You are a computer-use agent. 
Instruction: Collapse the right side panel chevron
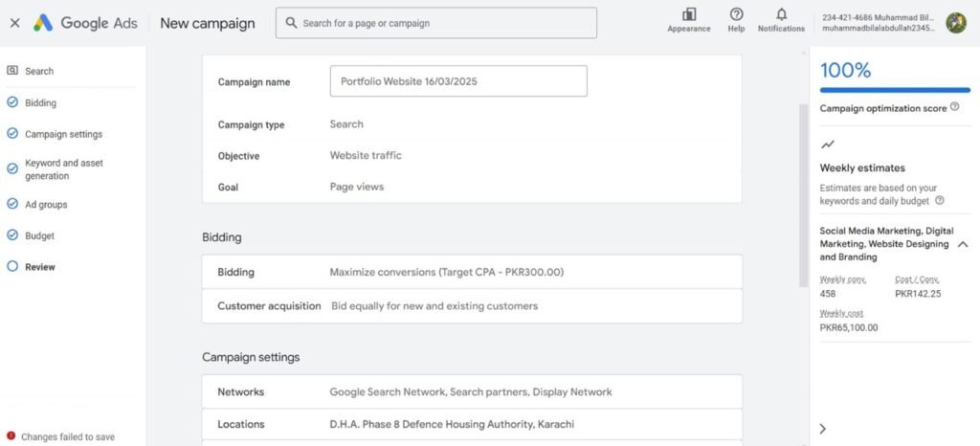pos(822,429)
